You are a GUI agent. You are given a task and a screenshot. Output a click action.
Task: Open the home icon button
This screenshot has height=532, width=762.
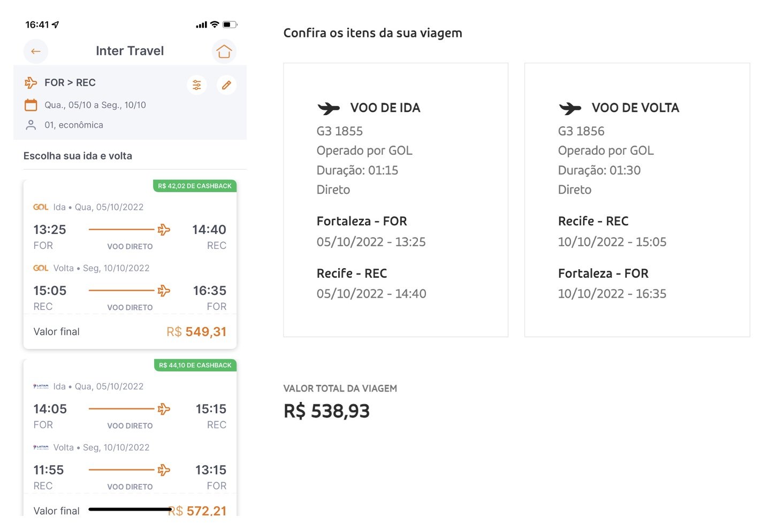[x=224, y=51]
